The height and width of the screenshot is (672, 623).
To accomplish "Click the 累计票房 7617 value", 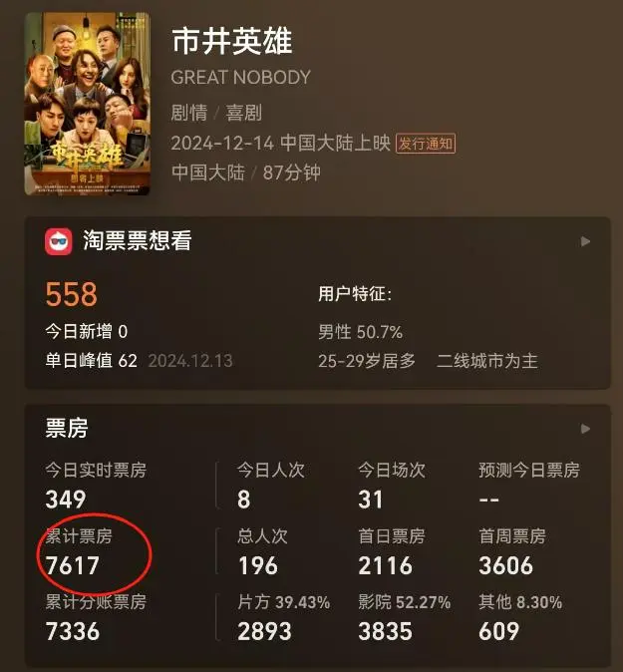I will tap(73, 565).
